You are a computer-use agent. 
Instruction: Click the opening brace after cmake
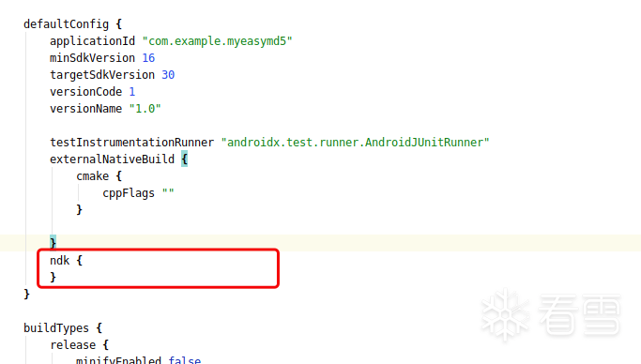coord(119,176)
